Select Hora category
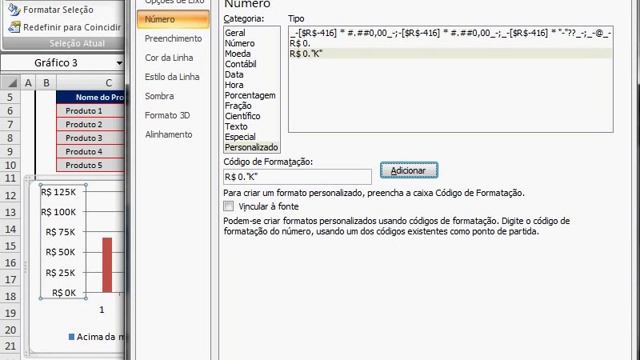The width and height of the screenshot is (640, 360). 234,85
